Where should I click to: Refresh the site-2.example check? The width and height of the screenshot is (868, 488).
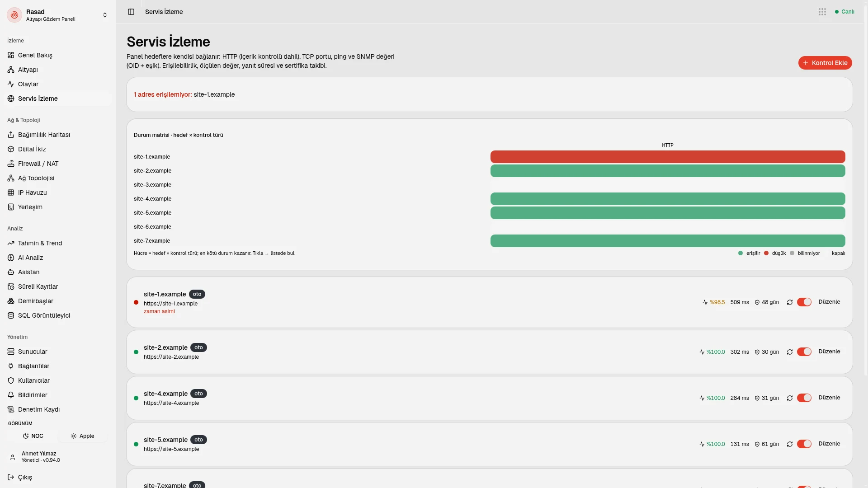(790, 352)
